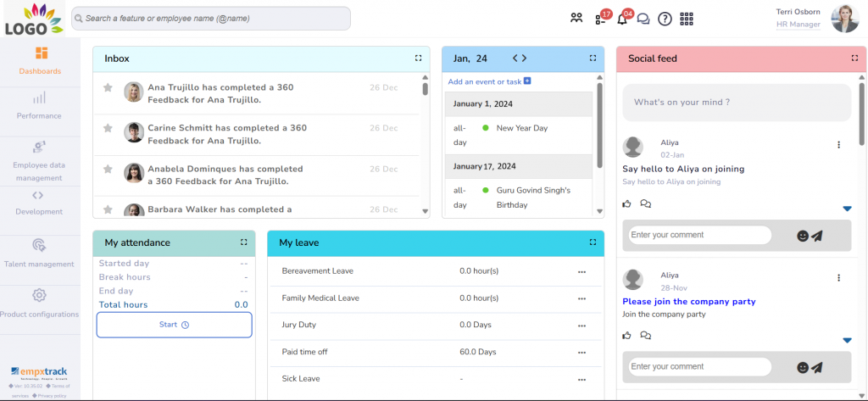The image size is (868, 401).
Task: Open more options for Jury Duty
Action: [x=581, y=326]
